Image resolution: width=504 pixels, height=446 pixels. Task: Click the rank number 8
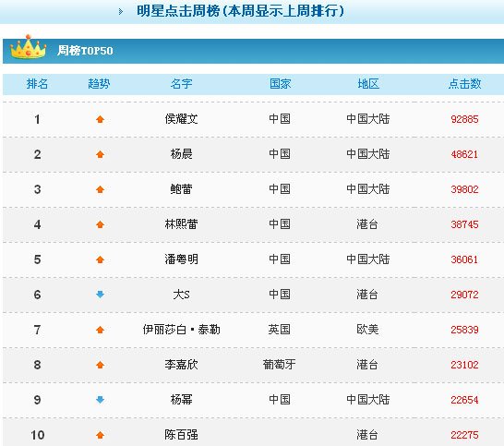tap(37, 365)
